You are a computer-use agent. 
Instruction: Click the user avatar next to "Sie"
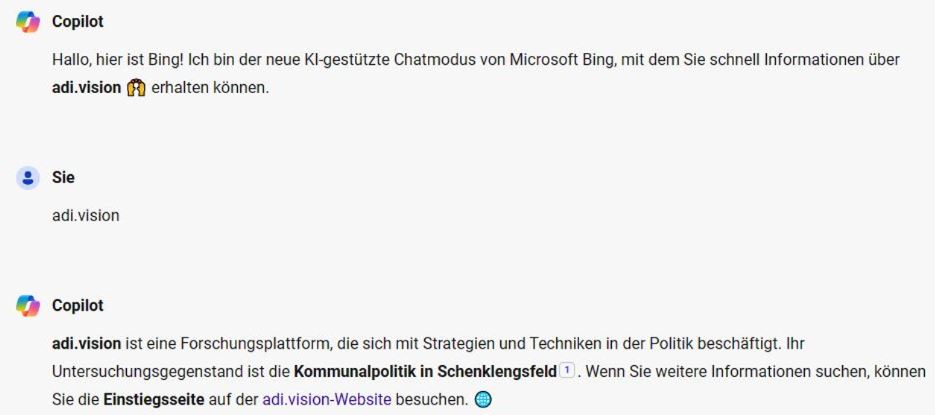(x=28, y=178)
